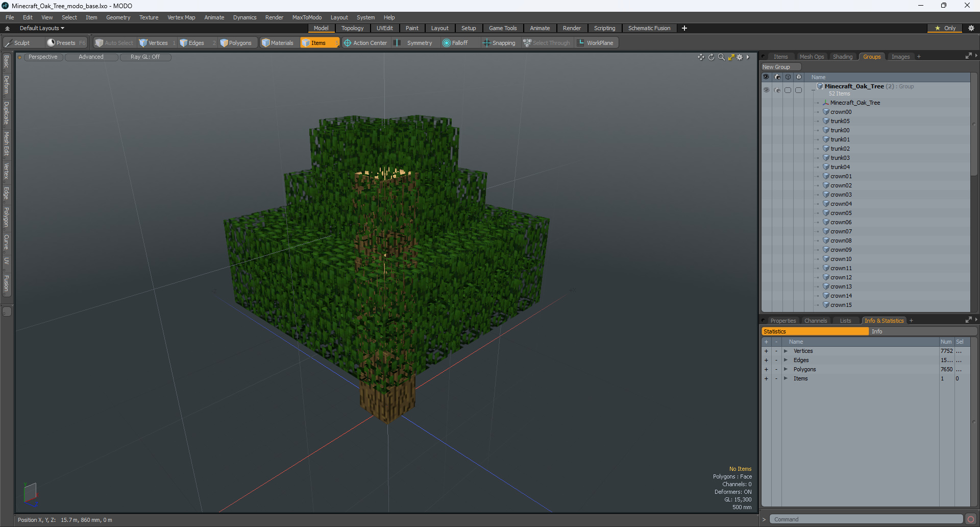Add Polygons to selection with plus

[766, 369]
